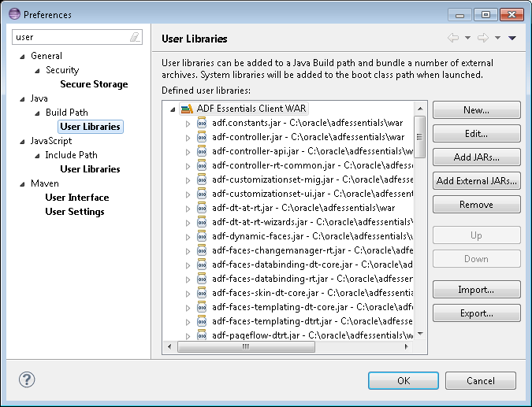This screenshot has width=532, height=407.
Task: Click the Cancel button
Action: click(x=481, y=380)
